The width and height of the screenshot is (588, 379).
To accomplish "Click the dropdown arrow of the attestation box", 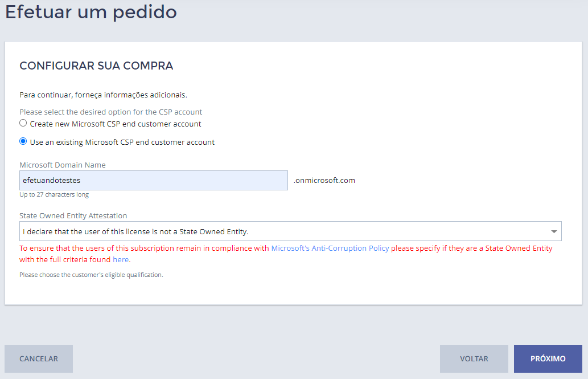I will click(x=554, y=231).
